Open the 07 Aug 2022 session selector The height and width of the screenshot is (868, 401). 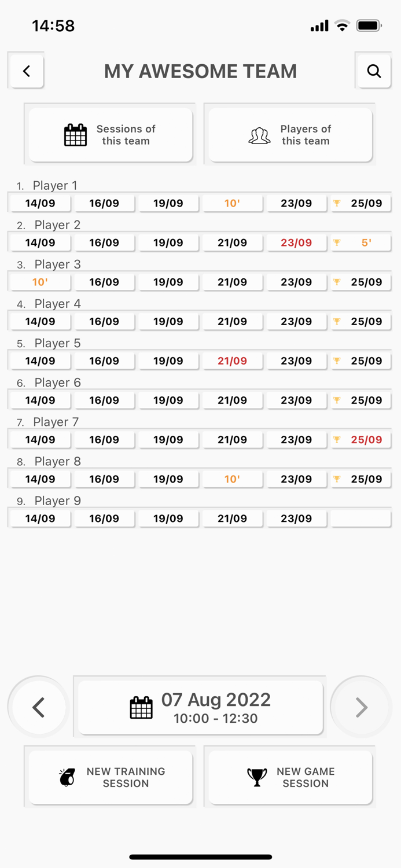pyautogui.click(x=200, y=707)
